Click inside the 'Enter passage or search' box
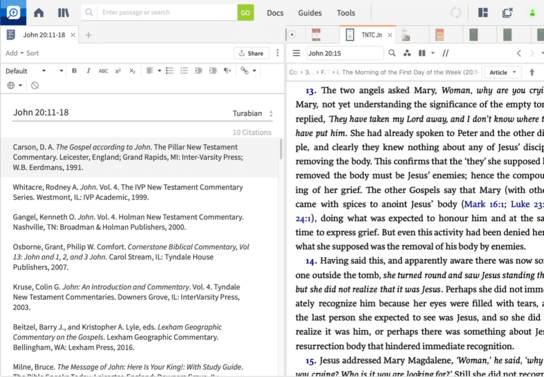 click(168, 12)
